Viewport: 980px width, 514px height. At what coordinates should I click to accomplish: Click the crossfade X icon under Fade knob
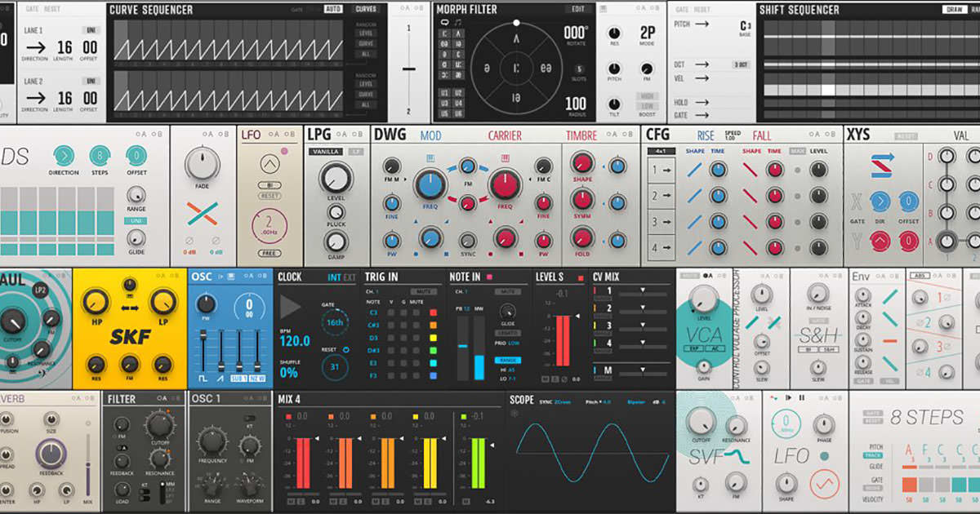(201, 215)
